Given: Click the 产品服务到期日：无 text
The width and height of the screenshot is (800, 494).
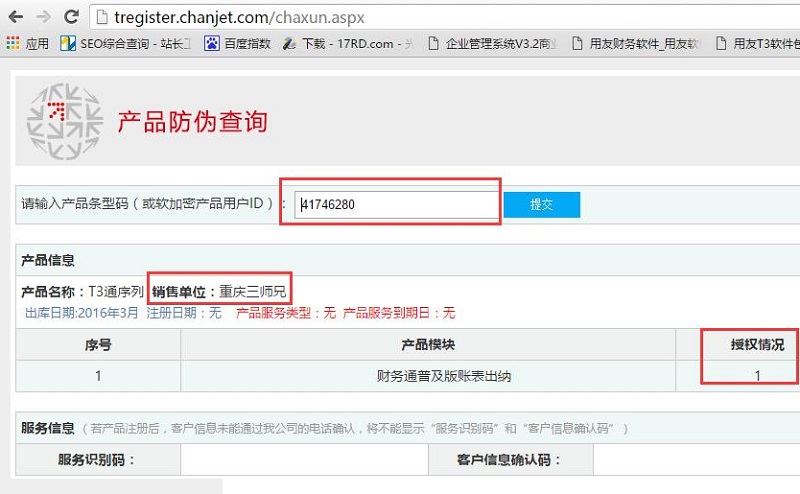Looking at the screenshot, I should point(399,313).
